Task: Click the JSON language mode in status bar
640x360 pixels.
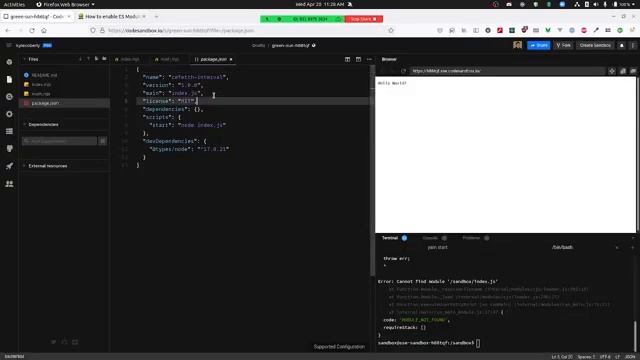Action: pyautogui.click(x=630, y=357)
